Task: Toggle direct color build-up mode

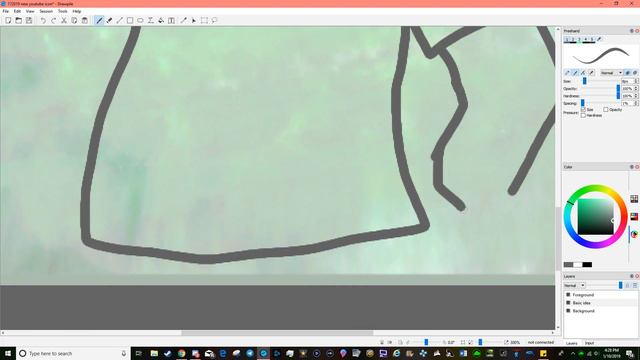Action: [628, 73]
